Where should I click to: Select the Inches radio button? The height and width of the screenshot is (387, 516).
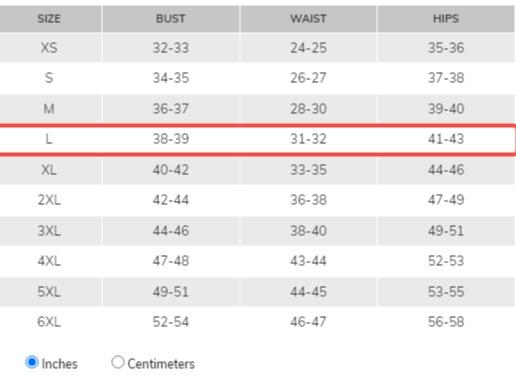[x=32, y=362]
